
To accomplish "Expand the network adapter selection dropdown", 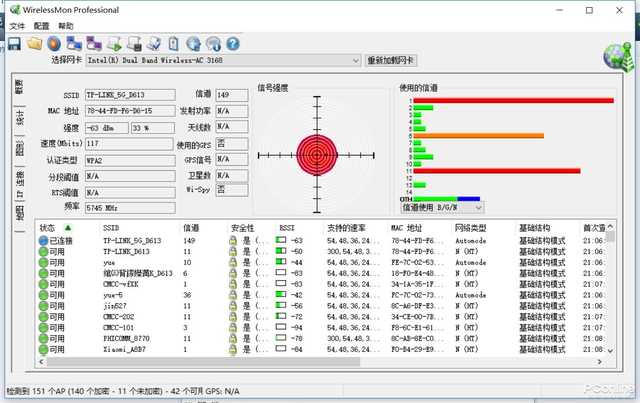I will [356, 60].
